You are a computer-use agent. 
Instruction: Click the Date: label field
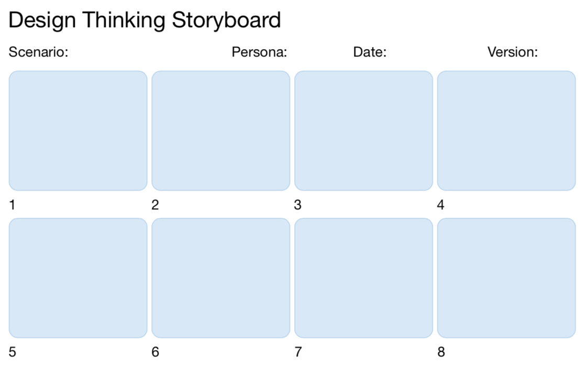click(x=370, y=52)
